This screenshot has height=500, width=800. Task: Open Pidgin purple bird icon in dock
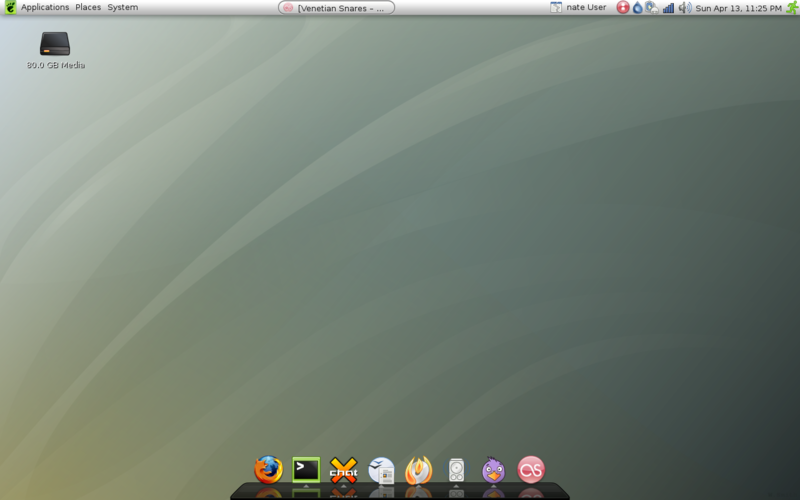[x=493, y=469]
